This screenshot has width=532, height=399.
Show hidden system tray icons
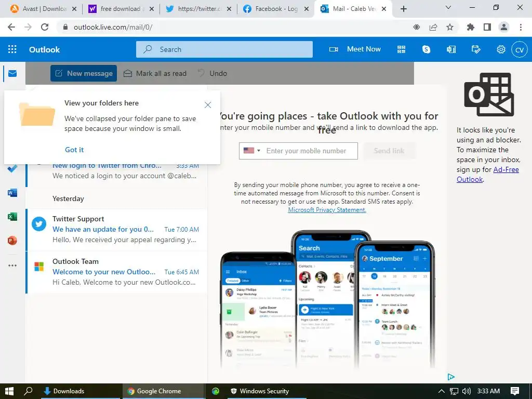pos(442,391)
